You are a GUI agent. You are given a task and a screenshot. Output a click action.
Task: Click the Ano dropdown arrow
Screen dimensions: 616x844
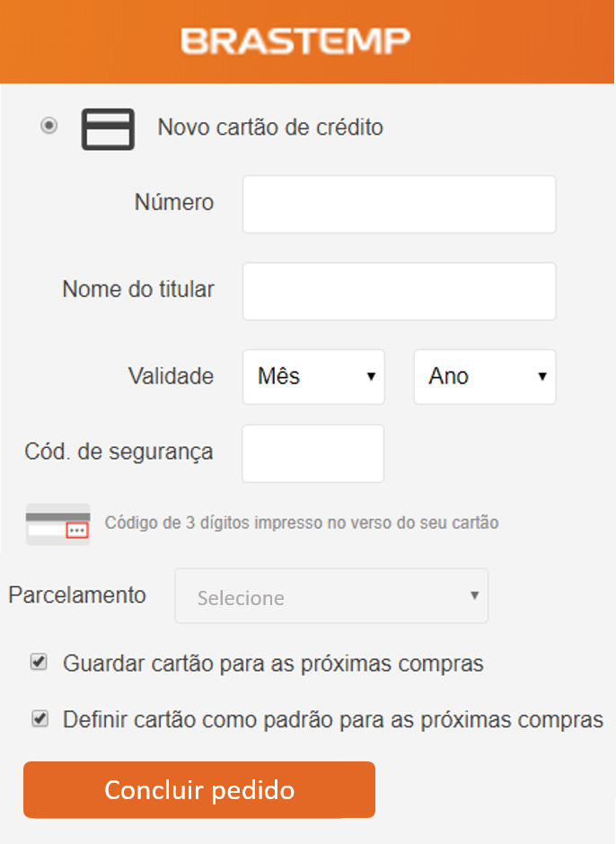click(542, 376)
